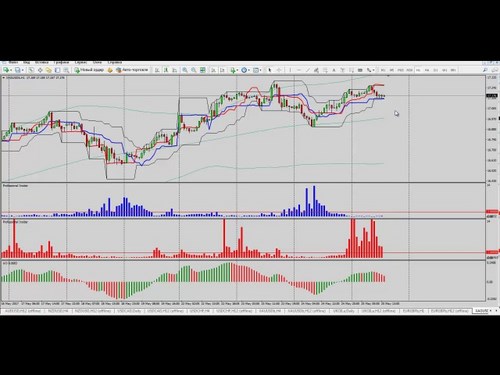Open the Файл menu
The image size is (500, 375).
click(13, 62)
